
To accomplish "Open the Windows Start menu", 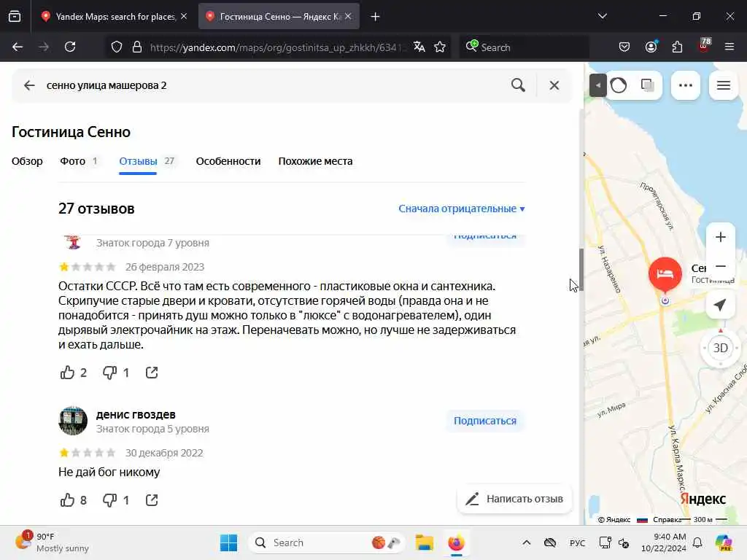I will point(228,542).
